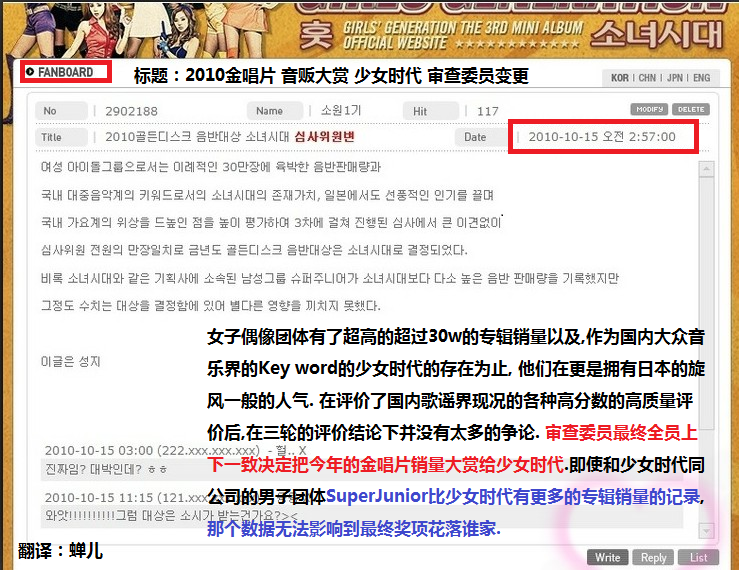Click the 소녀시대 banner logo
This screenshot has width=744, height=573.
pyautogui.click(x=657, y=35)
